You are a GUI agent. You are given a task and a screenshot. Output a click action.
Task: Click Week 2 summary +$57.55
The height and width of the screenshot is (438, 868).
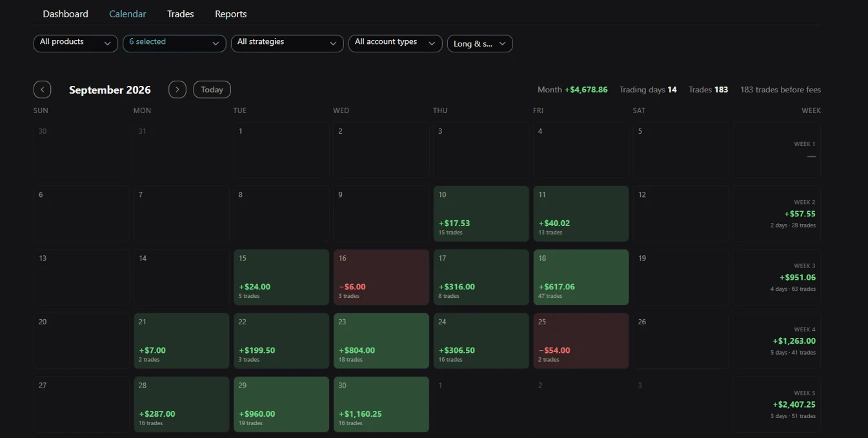(x=777, y=214)
